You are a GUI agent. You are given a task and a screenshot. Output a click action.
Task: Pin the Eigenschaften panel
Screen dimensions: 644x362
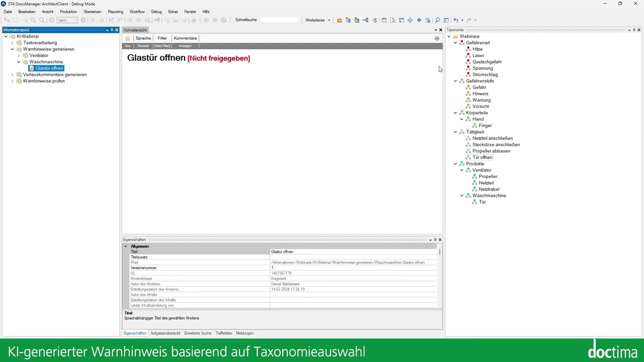435,240
